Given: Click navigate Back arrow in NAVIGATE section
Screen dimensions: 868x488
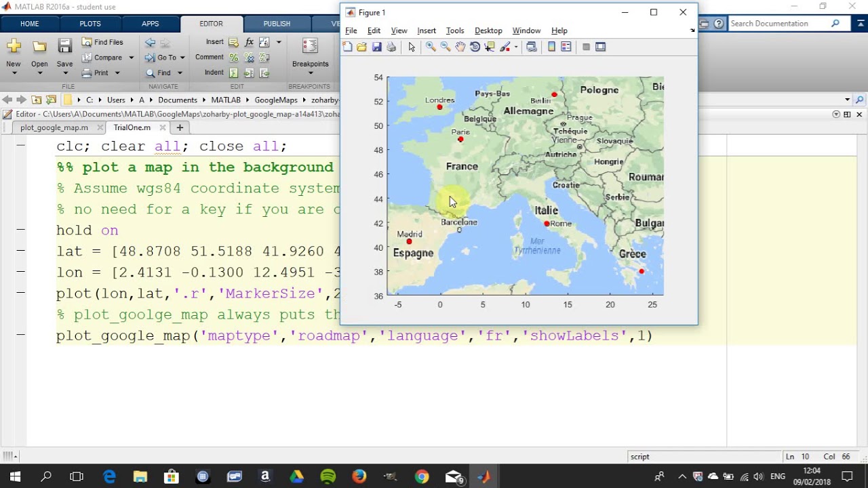Looking at the screenshot, I should pyautogui.click(x=150, y=42).
